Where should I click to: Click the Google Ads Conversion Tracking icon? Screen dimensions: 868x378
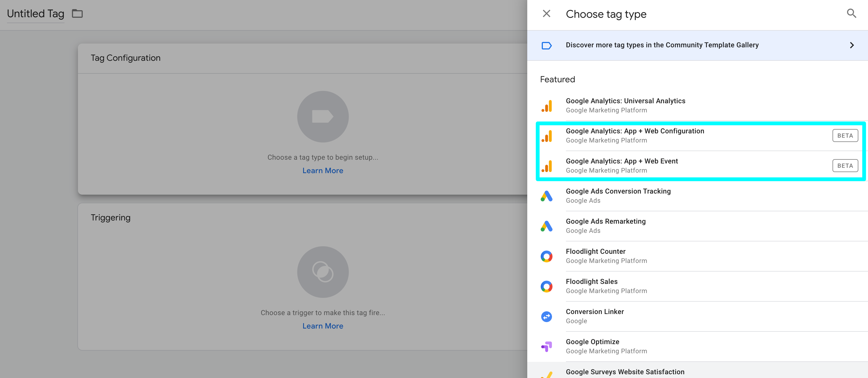pyautogui.click(x=546, y=196)
